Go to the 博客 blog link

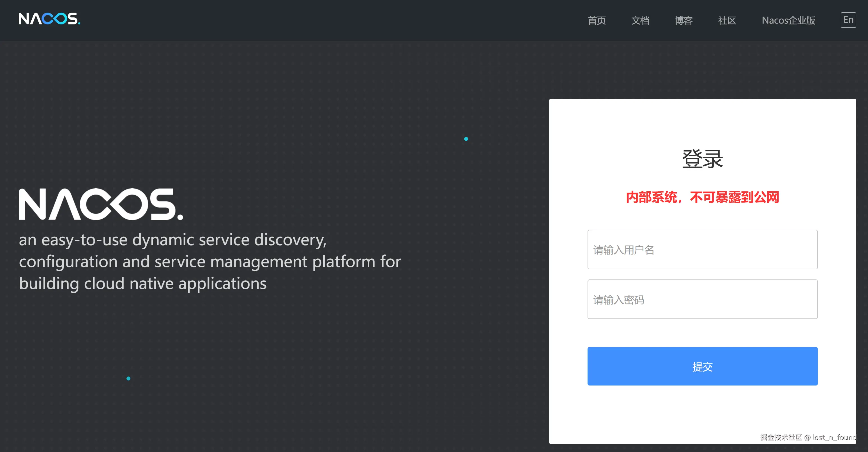pos(683,20)
